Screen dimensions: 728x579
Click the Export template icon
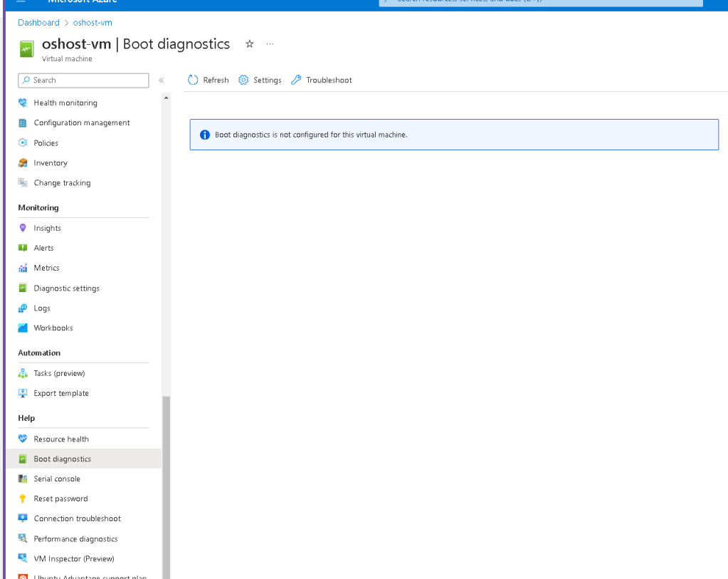pyautogui.click(x=23, y=393)
